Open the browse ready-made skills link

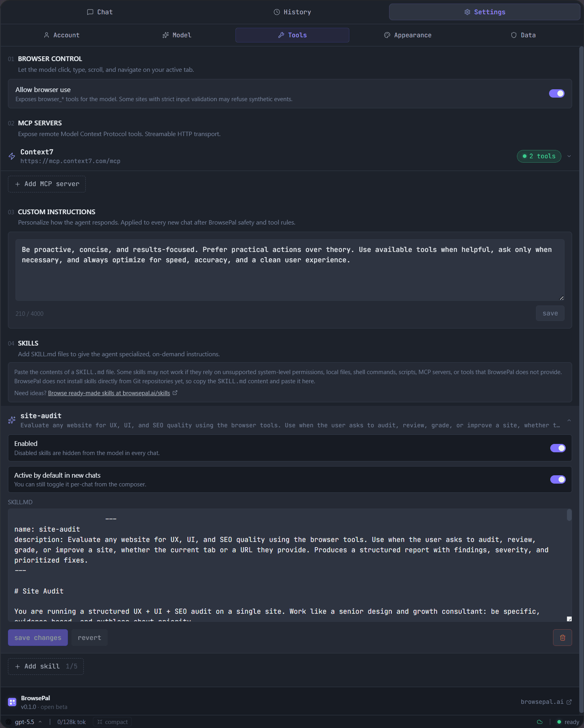[109, 393]
